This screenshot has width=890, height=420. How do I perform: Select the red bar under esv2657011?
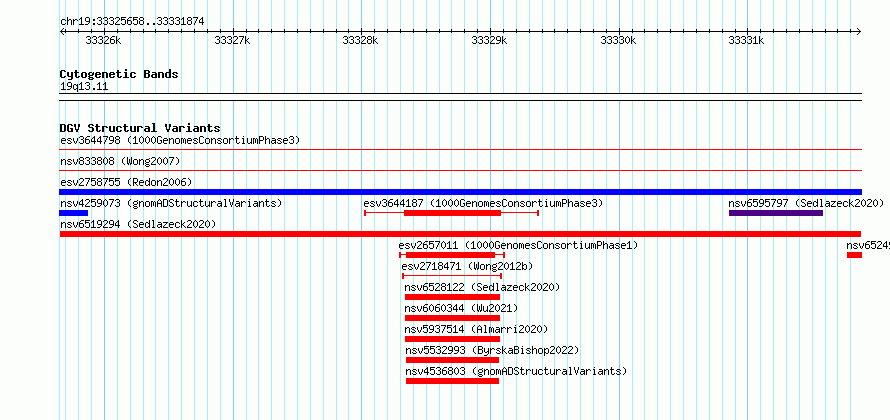tap(450, 255)
